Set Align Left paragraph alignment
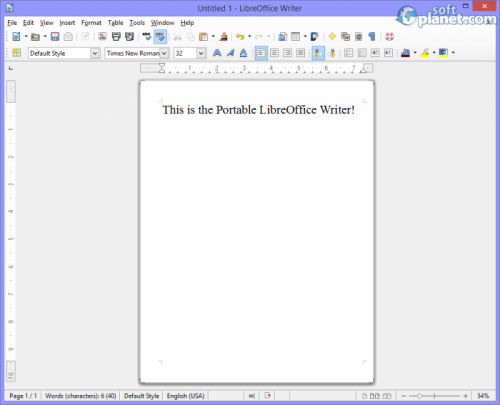Screen dimensions: 500x405 click(x=261, y=53)
